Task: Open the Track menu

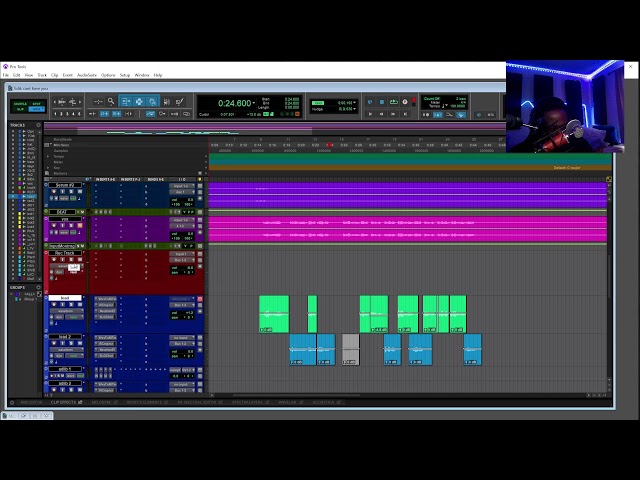Action: [x=42, y=75]
